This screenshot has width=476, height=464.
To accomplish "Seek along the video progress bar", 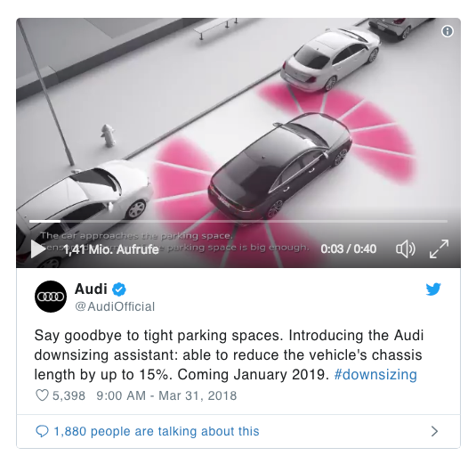I will pos(238,221).
